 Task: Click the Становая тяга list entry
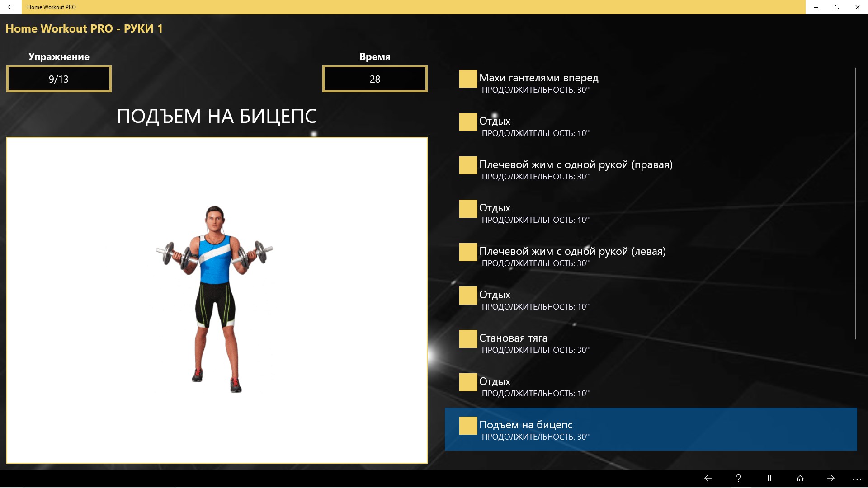point(513,338)
